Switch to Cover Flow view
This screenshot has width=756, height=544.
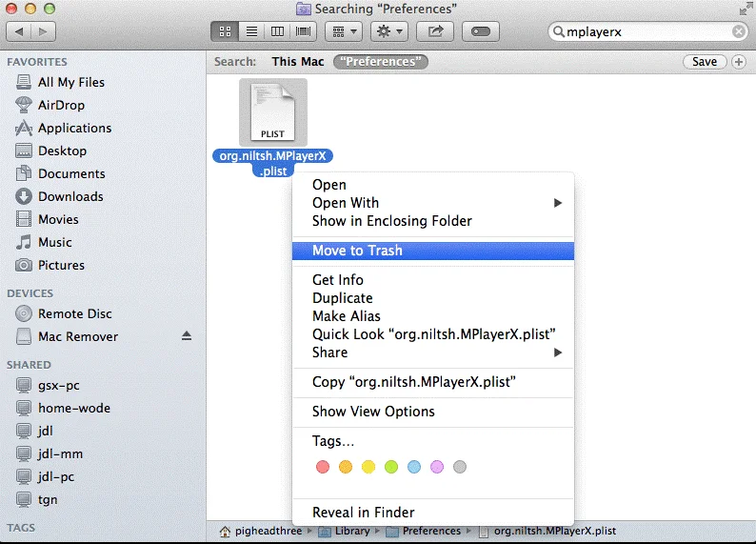pyautogui.click(x=304, y=31)
